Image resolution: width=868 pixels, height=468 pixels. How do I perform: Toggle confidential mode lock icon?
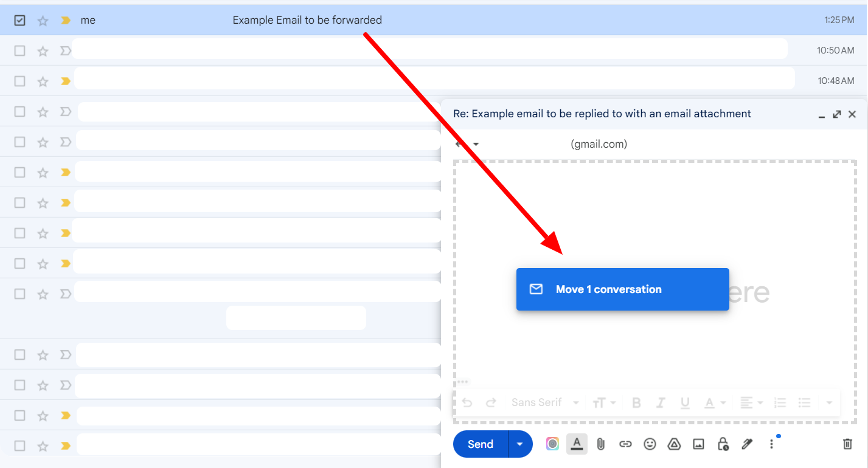(x=723, y=444)
